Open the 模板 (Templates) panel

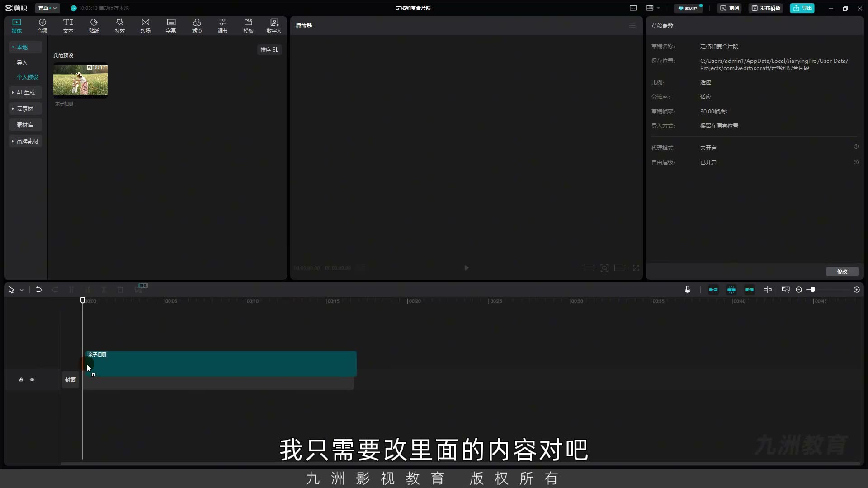[x=249, y=26]
